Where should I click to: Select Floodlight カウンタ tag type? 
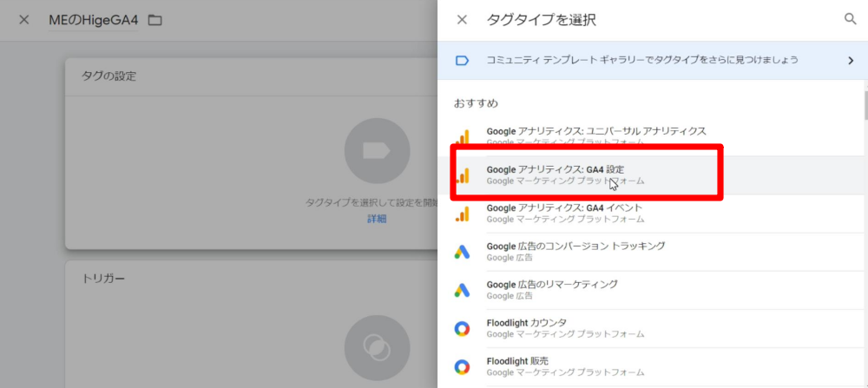[x=649, y=328]
